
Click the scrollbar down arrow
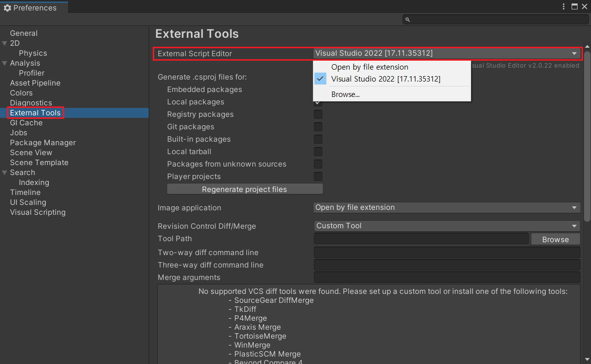pos(587,360)
